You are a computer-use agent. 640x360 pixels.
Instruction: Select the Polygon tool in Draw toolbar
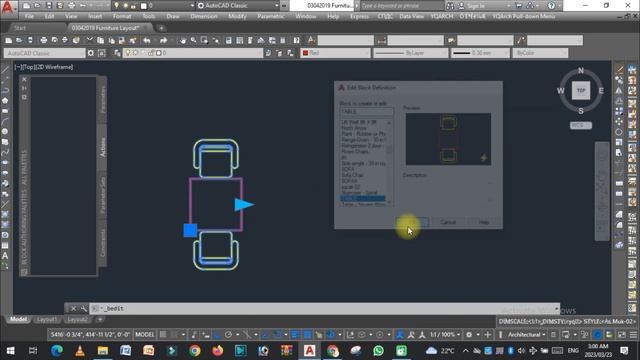pos(5,100)
